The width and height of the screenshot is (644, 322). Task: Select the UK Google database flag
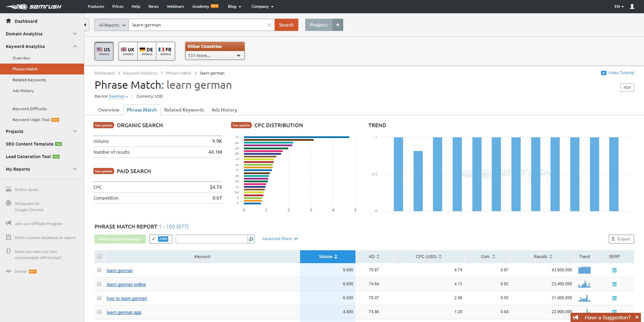click(128, 51)
